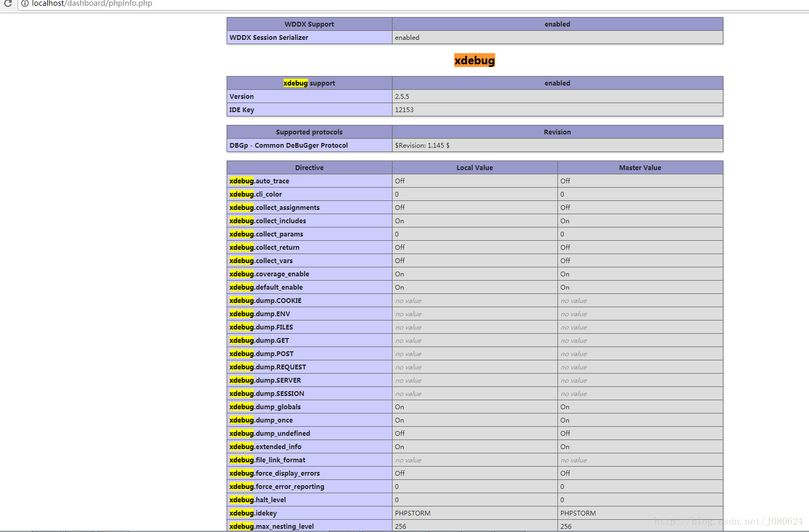Select the xdebug.collect_includes directive

[310, 221]
